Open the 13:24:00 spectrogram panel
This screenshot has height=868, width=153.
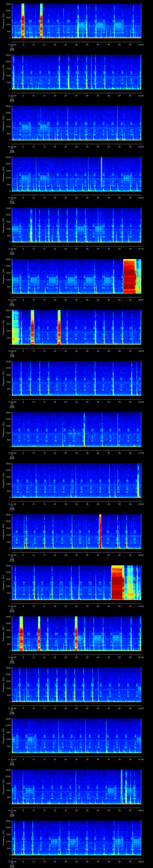pos(76,123)
